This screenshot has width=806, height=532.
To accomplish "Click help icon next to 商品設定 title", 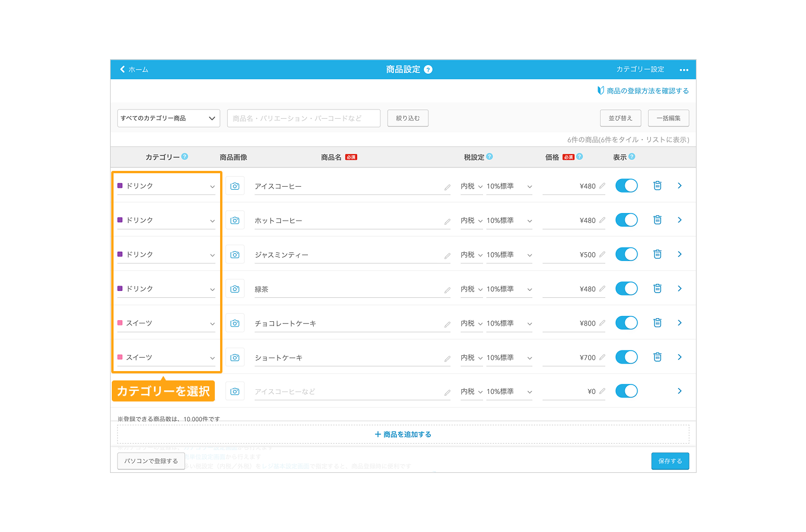I will tap(428, 70).
